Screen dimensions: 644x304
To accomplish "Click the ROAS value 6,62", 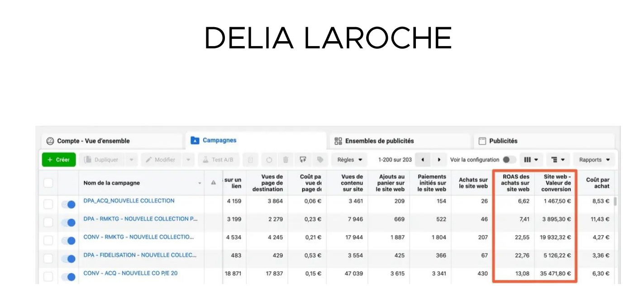I will [x=524, y=201].
